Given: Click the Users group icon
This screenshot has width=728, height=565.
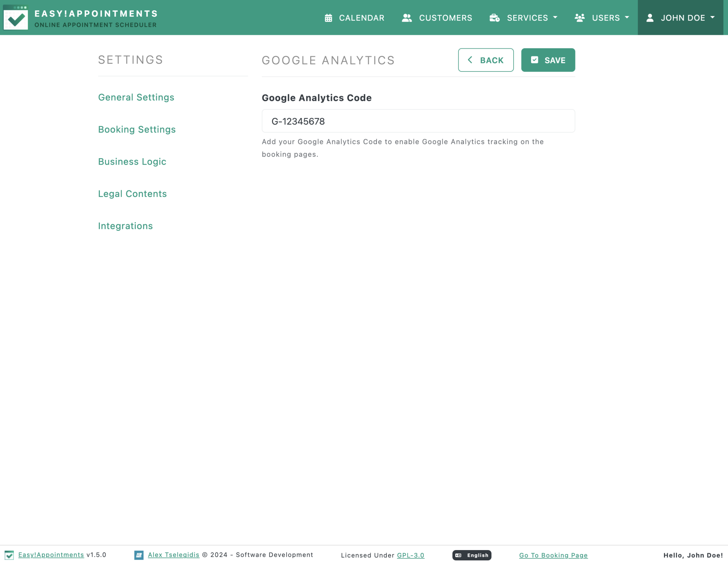Looking at the screenshot, I should tap(579, 17).
